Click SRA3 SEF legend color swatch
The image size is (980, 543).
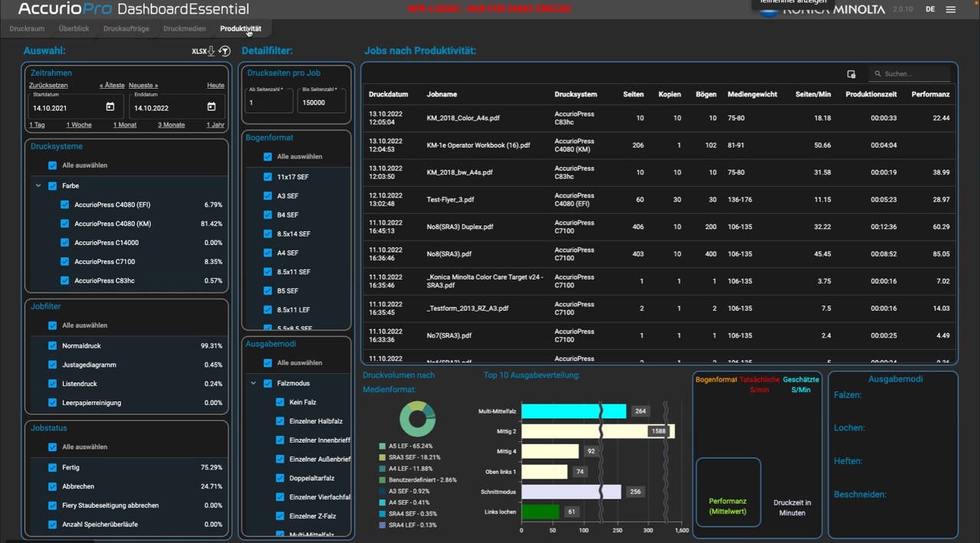tap(383, 457)
